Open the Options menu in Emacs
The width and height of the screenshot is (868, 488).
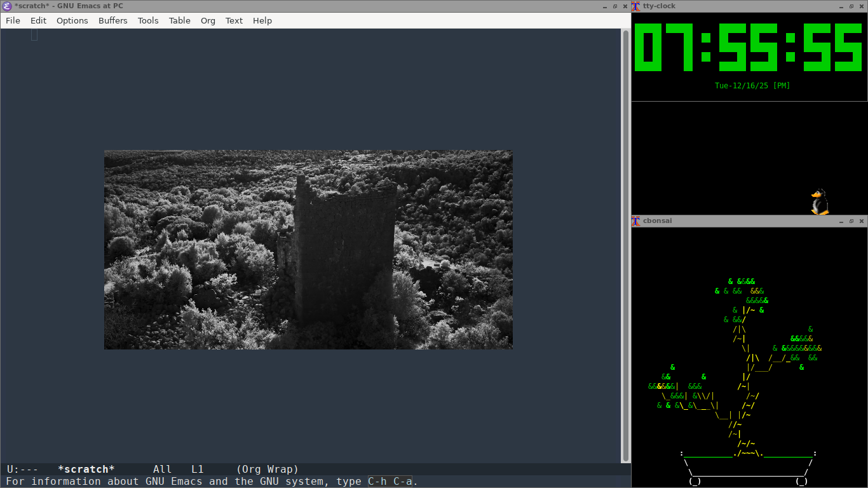[x=72, y=20]
